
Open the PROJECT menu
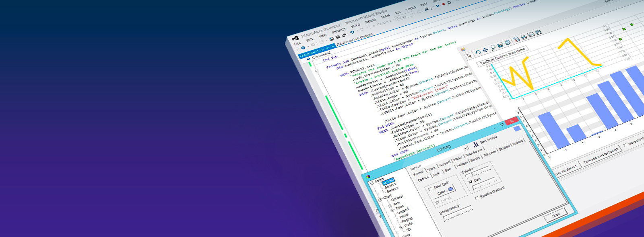[x=339, y=31]
